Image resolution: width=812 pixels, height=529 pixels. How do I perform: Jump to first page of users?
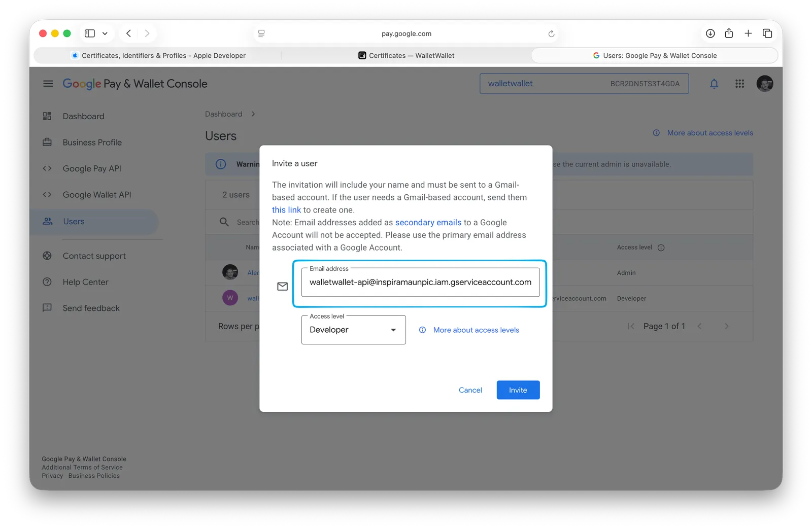[631, 326]
